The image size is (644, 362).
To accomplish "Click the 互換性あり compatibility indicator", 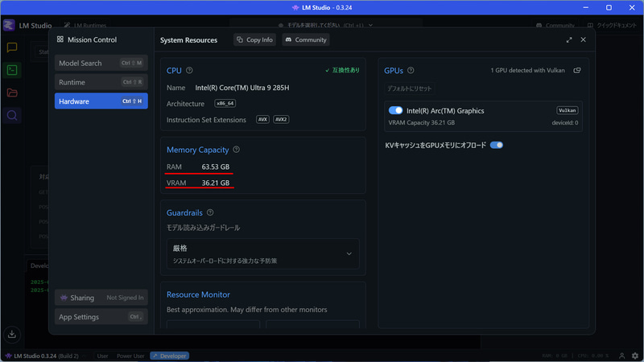I will coord(342,70).
